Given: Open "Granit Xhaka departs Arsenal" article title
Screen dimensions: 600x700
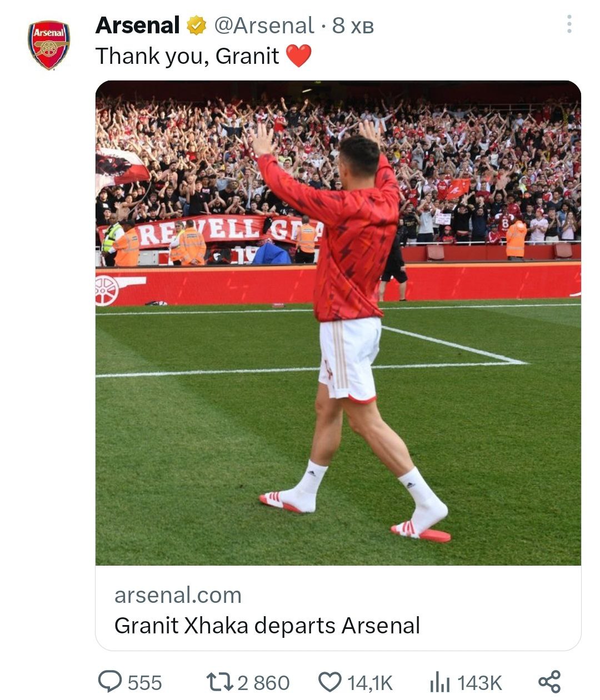Looking at the screenshot, I should tap(267, 626).
